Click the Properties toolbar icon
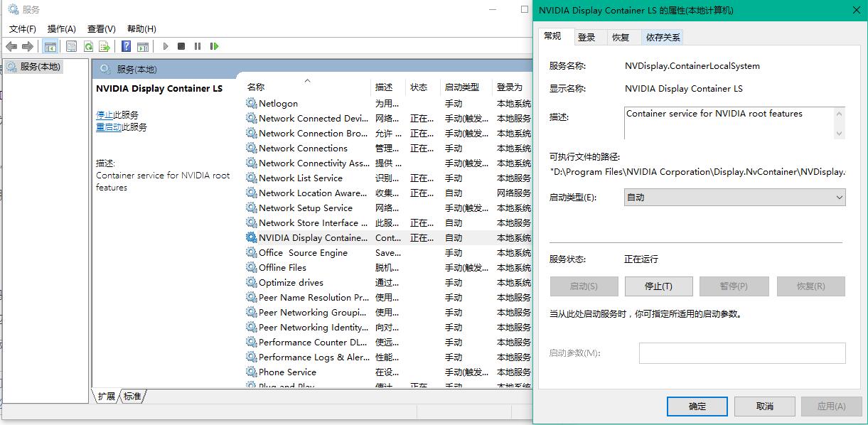 [71, 46]
